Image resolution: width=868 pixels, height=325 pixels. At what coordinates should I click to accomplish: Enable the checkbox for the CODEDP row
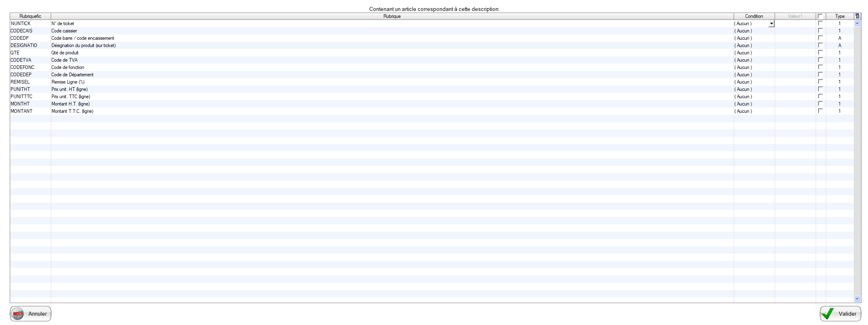(820, 38)
